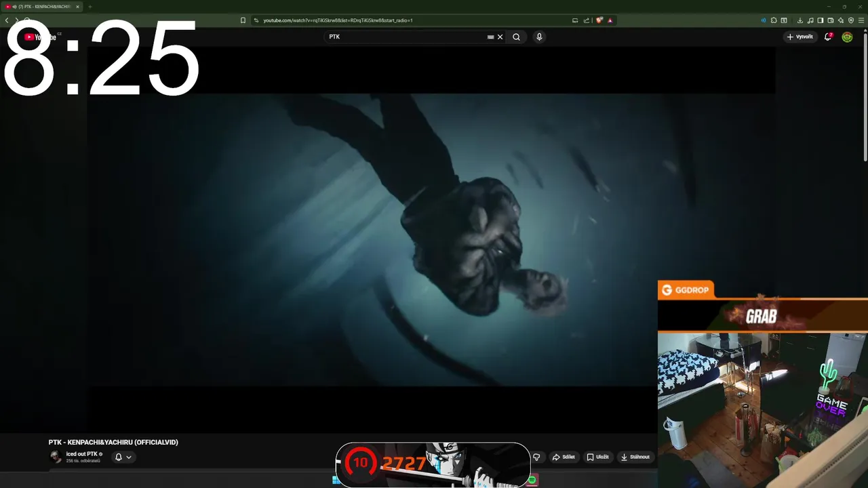Click the Sdílet share button

[x=564, y=457]
